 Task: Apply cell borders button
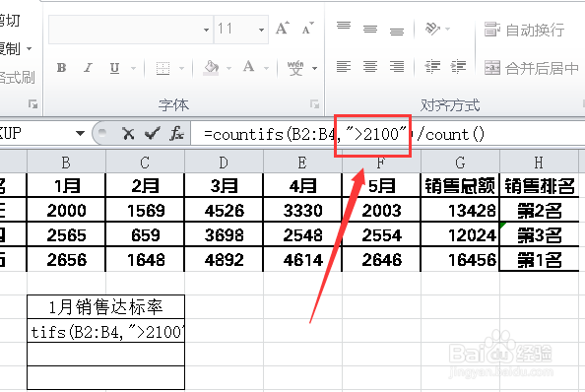163,68
